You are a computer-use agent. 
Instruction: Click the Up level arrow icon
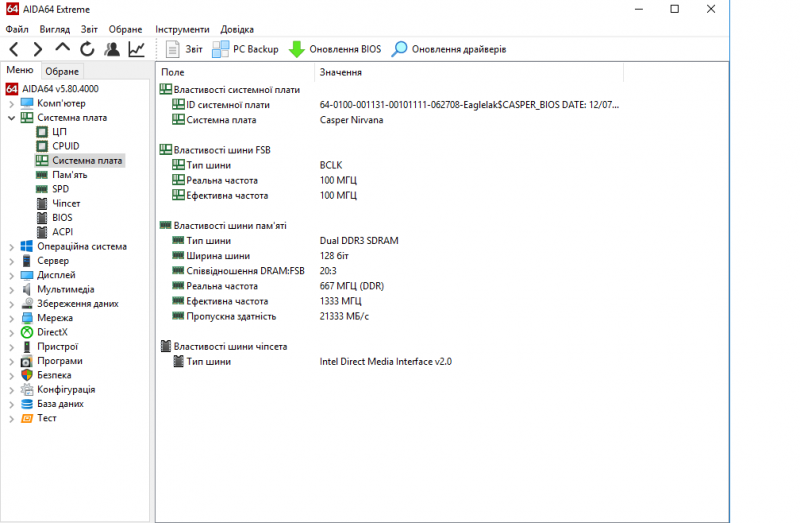click(62, 49)
